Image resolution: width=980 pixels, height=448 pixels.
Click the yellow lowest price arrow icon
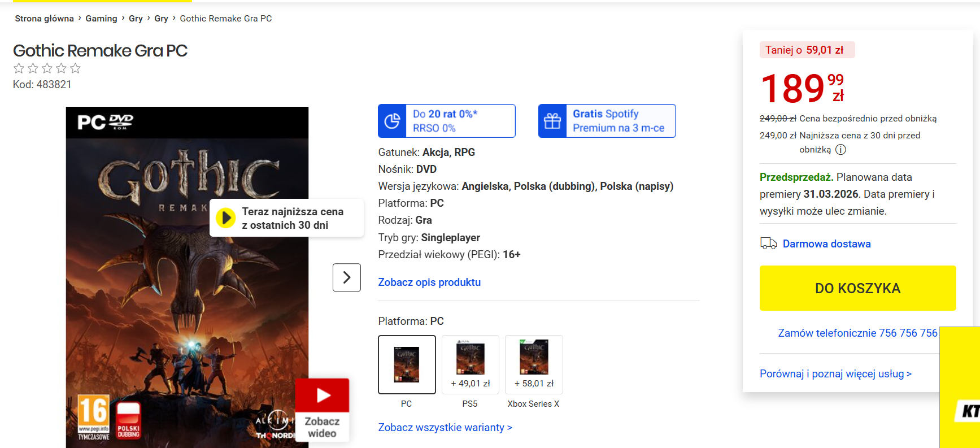(226, 218)
